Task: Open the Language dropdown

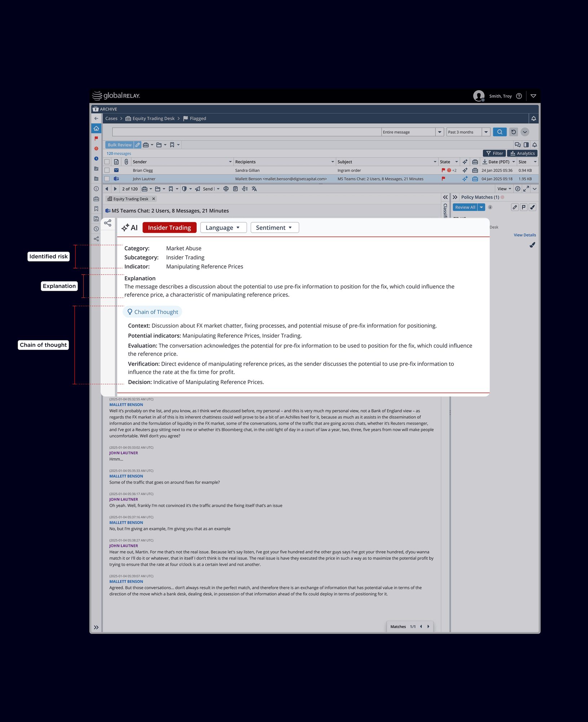Action: coord(223,228)
